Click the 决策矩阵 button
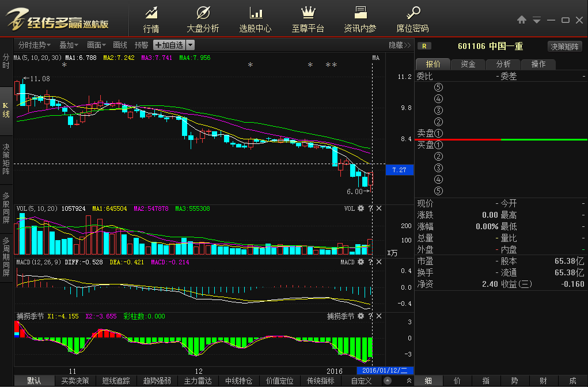 pyautogui.click(x=565, y=46)
